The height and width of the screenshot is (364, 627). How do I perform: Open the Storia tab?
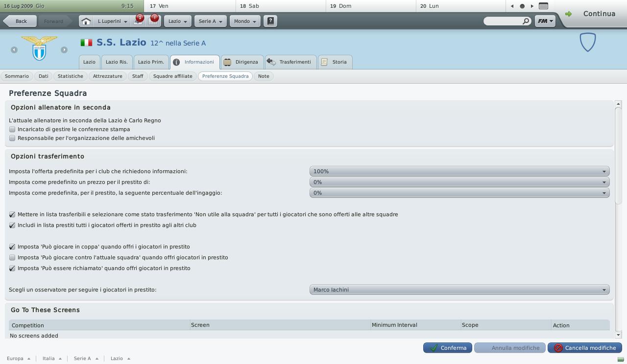tap(335, 62)
